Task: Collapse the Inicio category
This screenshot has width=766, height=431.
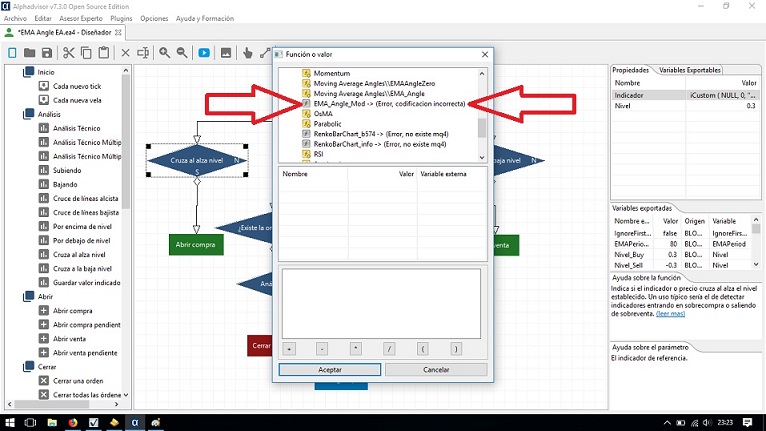Action: coord(28,72)
